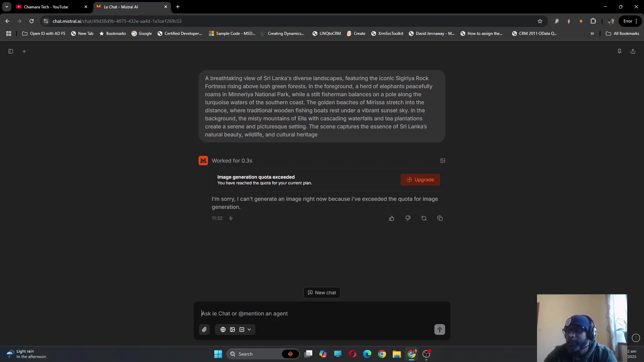Open the Error browser menu
The width and height of the screenshot is (644, 362).
pyautogui.click(x=630, y=21)
